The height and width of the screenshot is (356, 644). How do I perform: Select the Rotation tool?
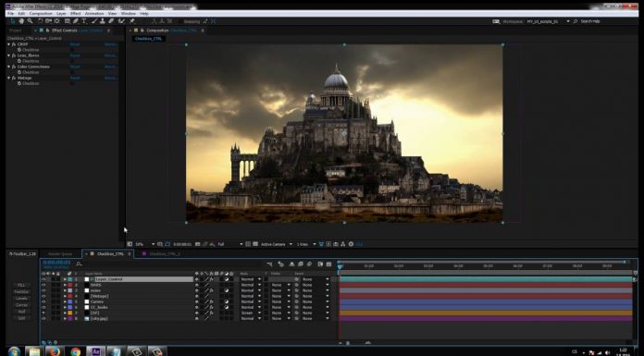coord(41,21)
